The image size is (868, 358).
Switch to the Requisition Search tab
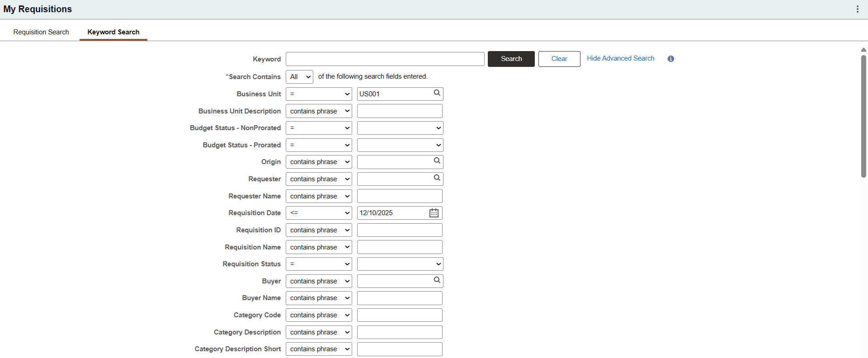tap(41, 32)
